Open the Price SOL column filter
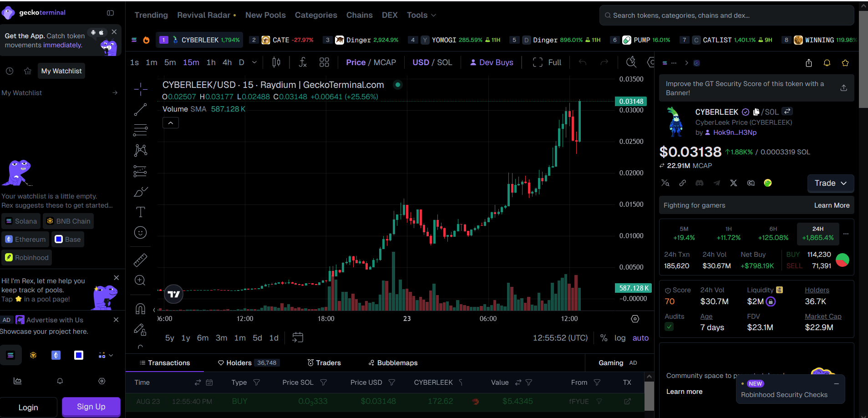This screenshot has width=868, height=418. pos(324,382)
